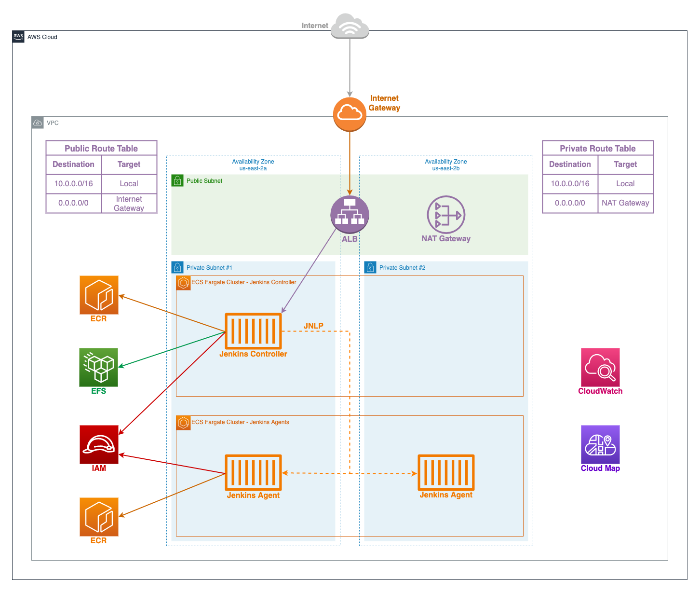Click the Public Subnet label
The width and height of the screenshot is (700, 592).
coord(204,181)
